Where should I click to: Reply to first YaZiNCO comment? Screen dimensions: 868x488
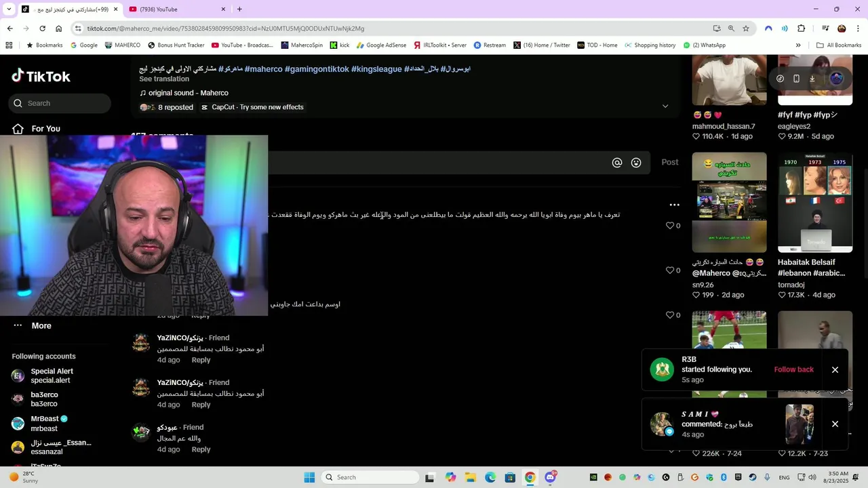(x=201, y=360)
